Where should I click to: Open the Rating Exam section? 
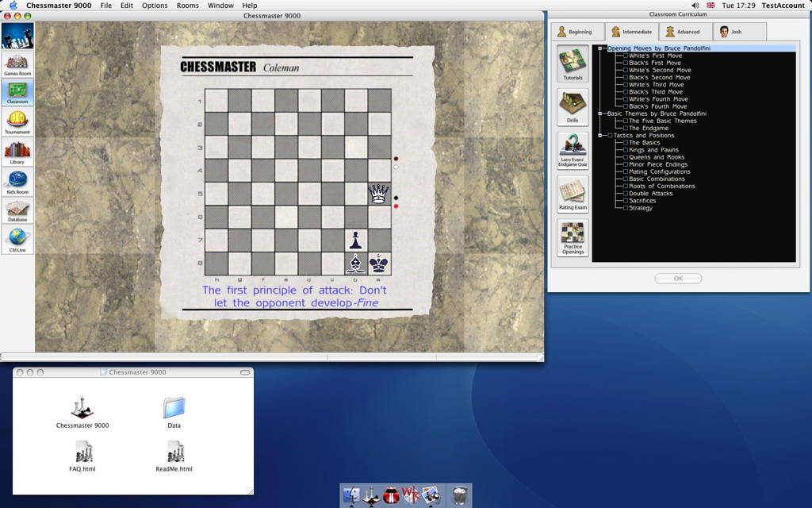(x=573, y=194)
